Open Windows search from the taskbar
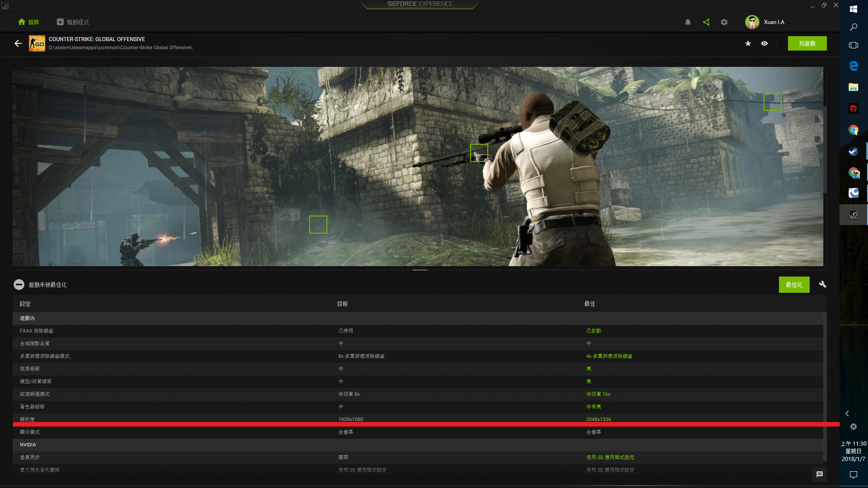The image size is (868, 488). [x=854, y=27]
